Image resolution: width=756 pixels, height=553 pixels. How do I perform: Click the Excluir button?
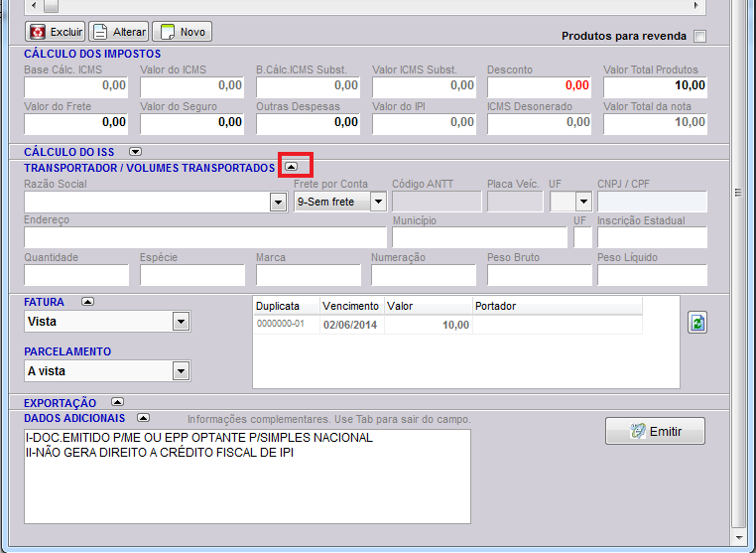[x=56, y=32]
